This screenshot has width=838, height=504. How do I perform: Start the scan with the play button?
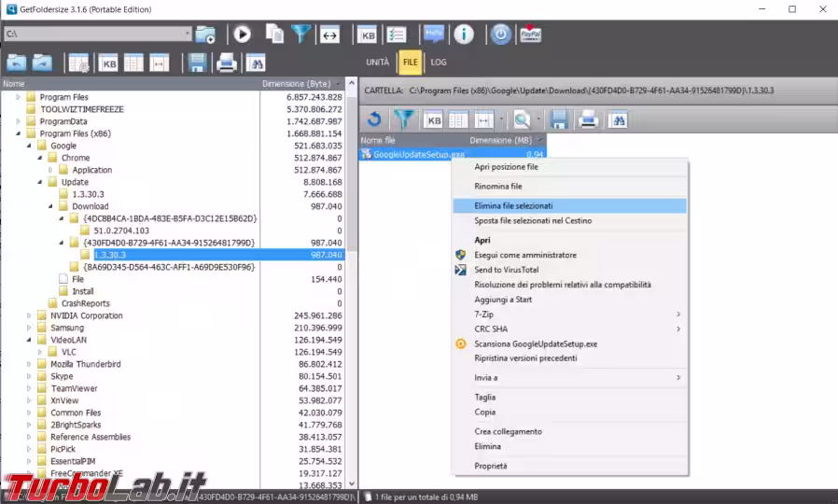[242, 35]
